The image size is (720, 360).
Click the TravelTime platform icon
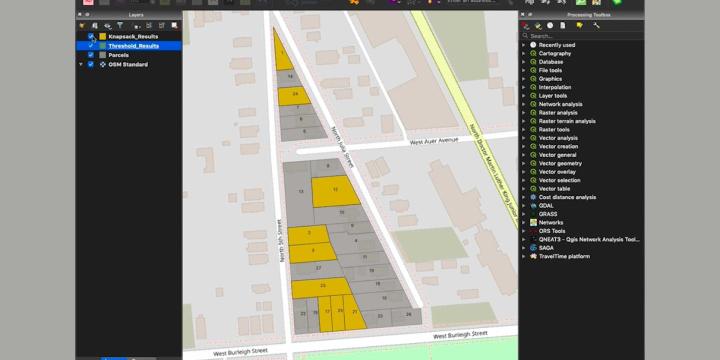(533, 256)
